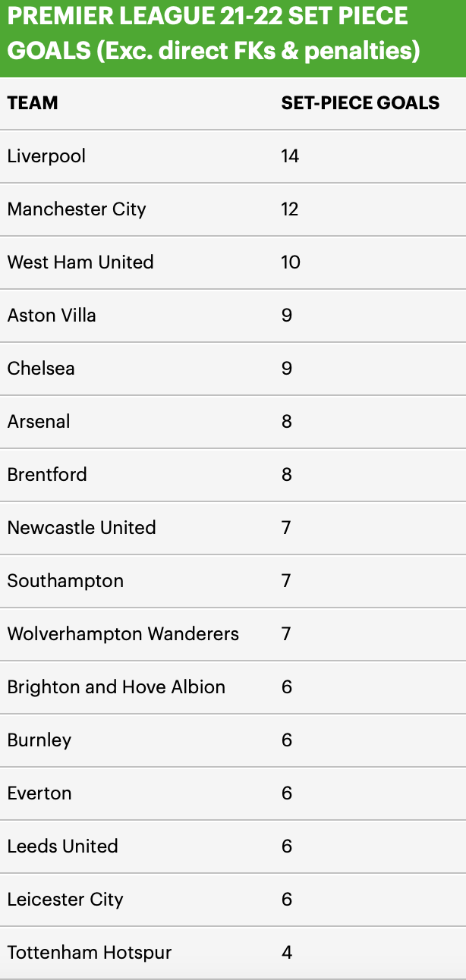Select the Aston Villa team name

pyautogui.click(x=52, y=316)
